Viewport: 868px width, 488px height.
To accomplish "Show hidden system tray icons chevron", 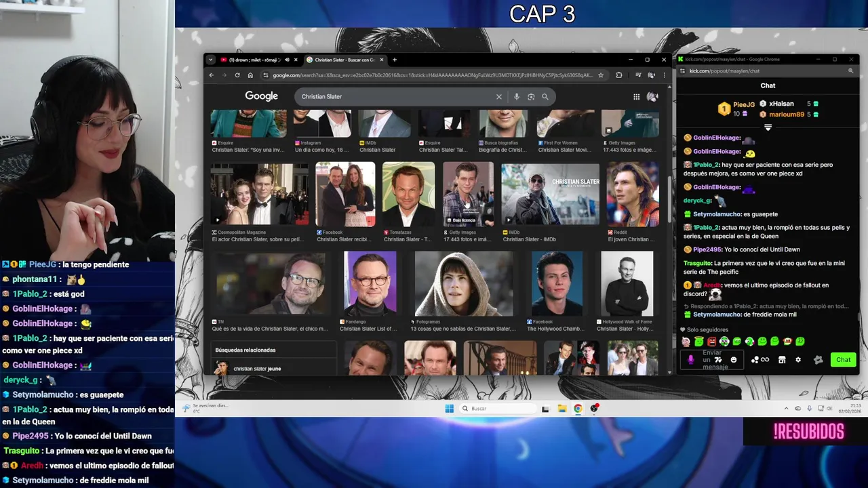I will click(787, 409).
